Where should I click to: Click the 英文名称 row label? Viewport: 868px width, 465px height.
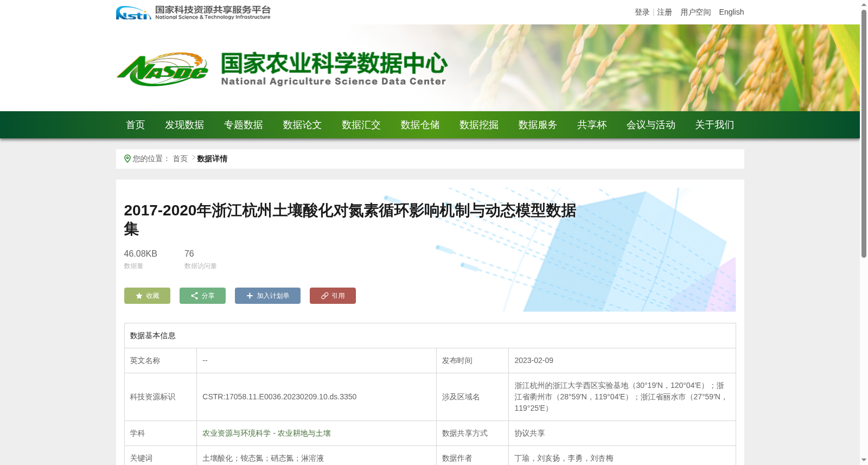click(x=145, y=361)
